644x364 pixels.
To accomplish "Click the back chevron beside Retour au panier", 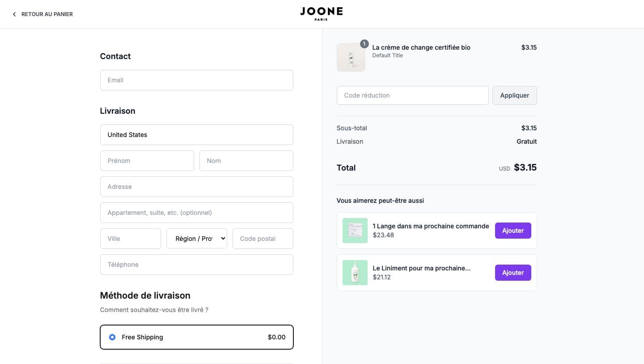I will click(14, 14).
